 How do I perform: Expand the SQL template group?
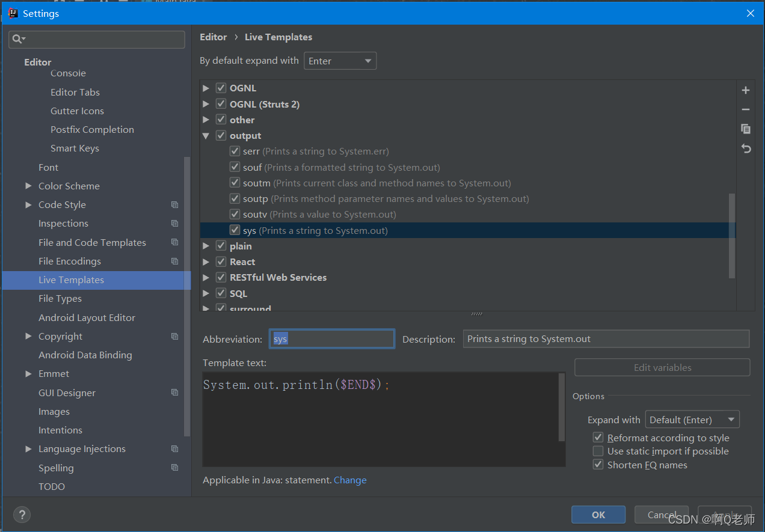click(206, 293)
